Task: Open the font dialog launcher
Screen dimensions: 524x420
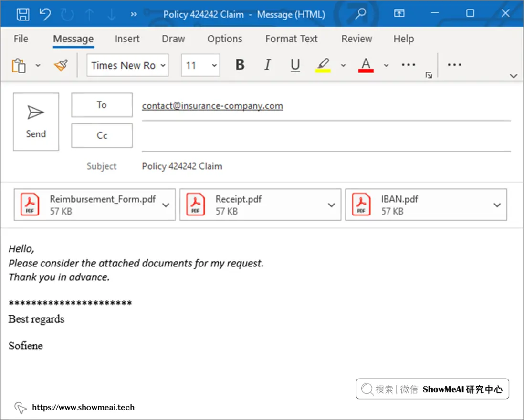Action: click(x=429, y=75)
